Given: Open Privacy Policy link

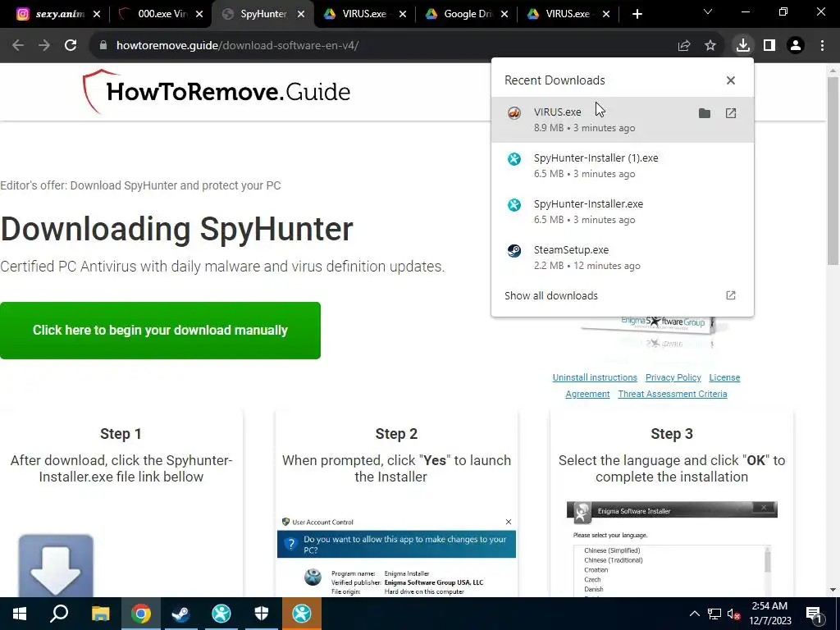Looking at the screenshot, I should 673,377.
